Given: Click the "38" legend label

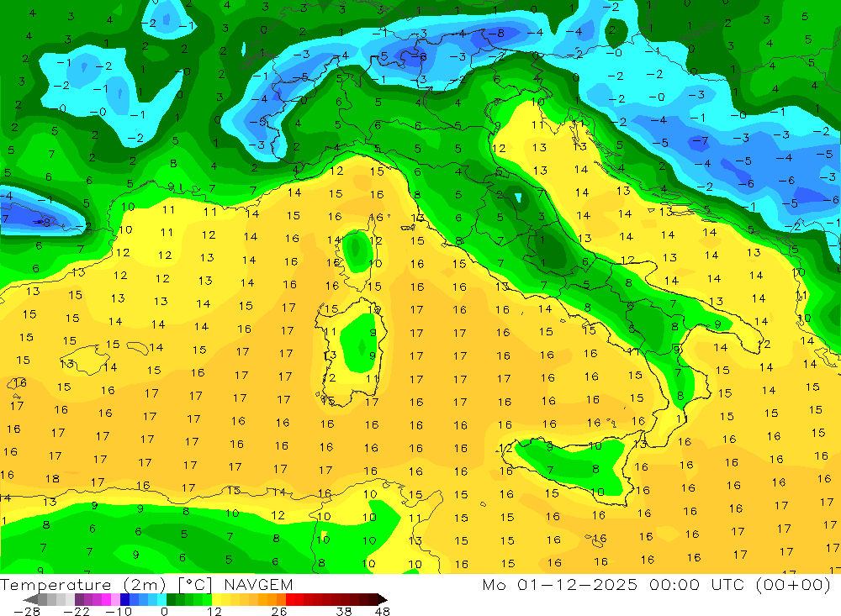Looking at the screenshot, I should [344, 611].
